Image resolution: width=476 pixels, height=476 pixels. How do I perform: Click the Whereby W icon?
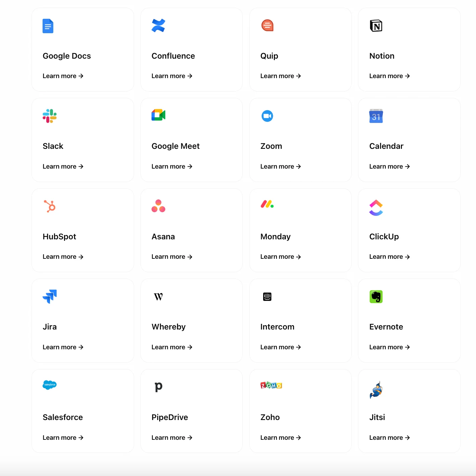[158, 297]
